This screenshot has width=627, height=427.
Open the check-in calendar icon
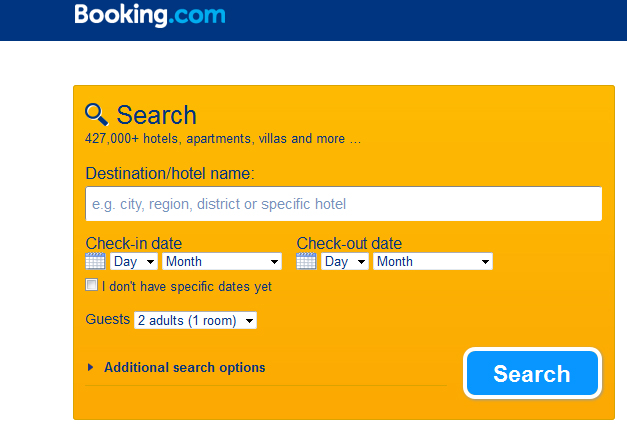[96, 261]
